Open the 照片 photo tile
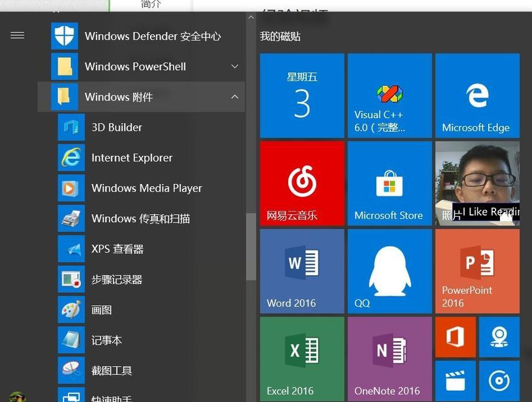This screenshot has height=402, width=532. [477, 183]
